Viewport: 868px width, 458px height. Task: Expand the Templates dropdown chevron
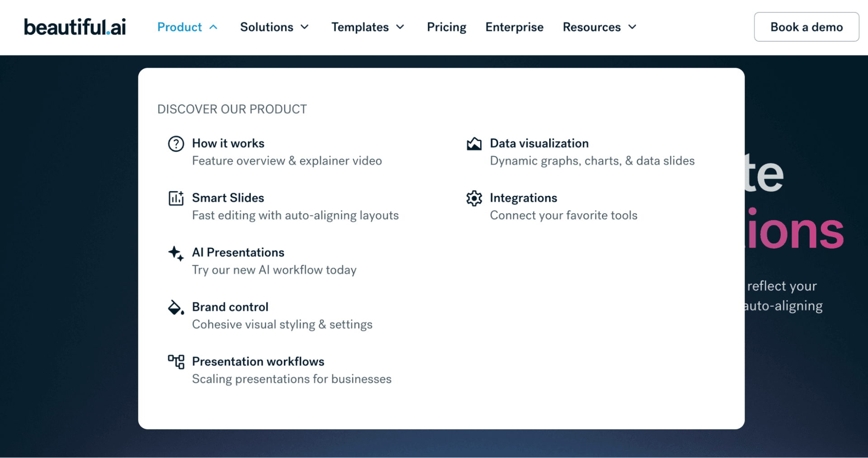click(400, 27)
